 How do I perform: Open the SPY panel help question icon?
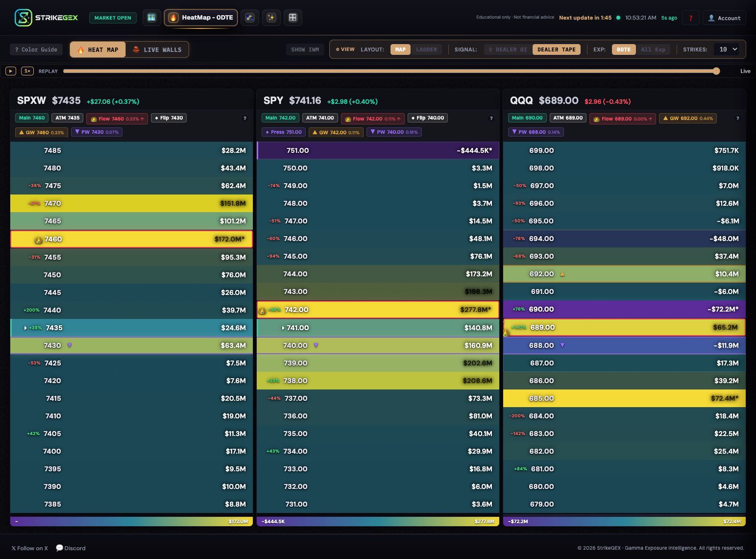(x=491, y=119)
